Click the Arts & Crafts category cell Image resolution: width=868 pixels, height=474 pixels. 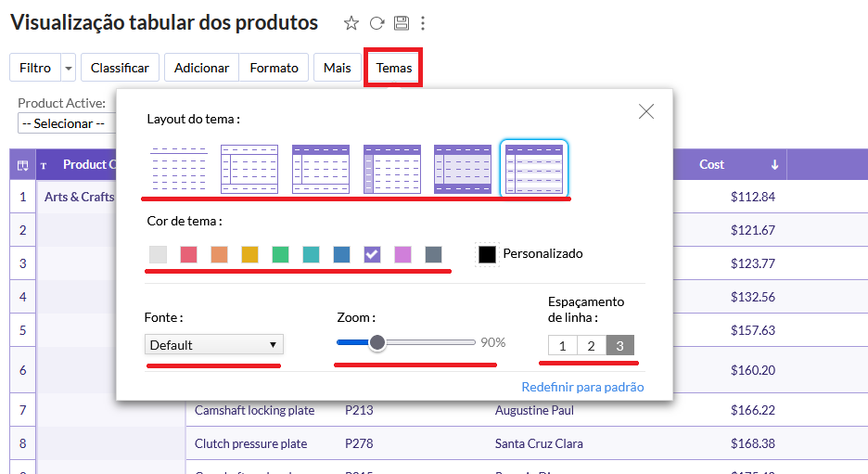(79, 197)
